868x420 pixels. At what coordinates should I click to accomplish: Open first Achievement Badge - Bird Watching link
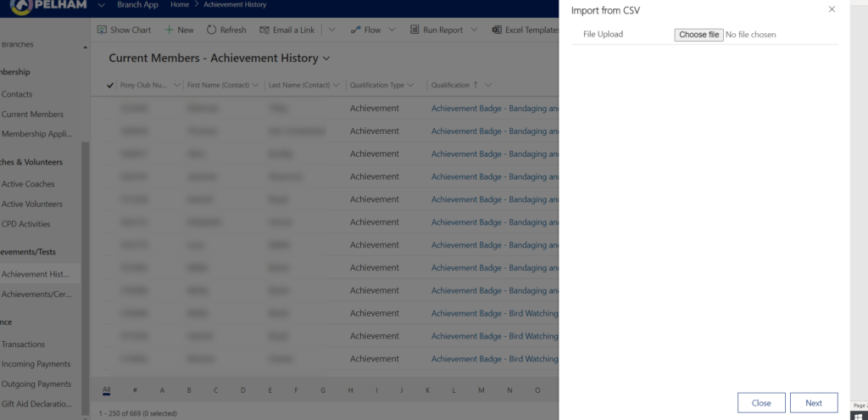[494, 313]
